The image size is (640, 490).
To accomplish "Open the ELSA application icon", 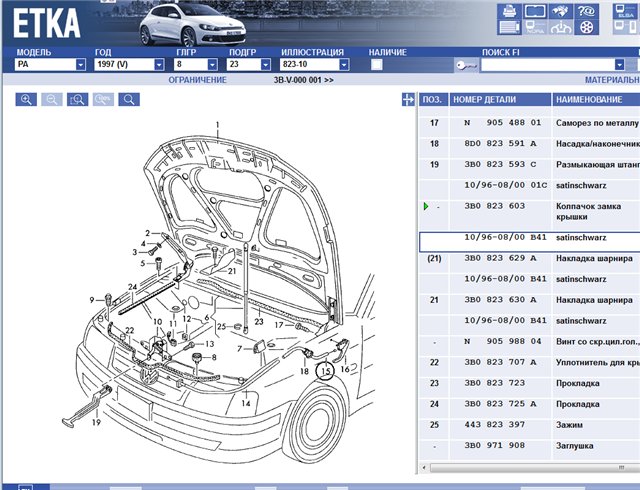I will coord(626,11).
